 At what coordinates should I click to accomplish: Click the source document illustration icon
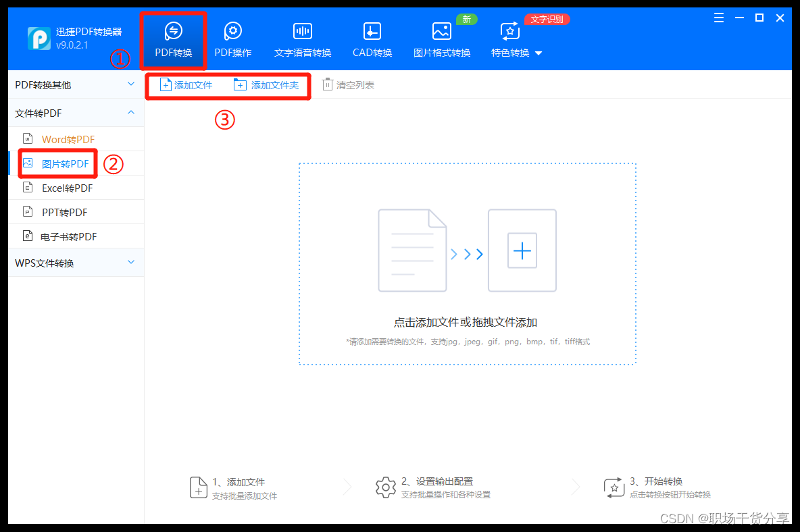click(x=412, y=250)
